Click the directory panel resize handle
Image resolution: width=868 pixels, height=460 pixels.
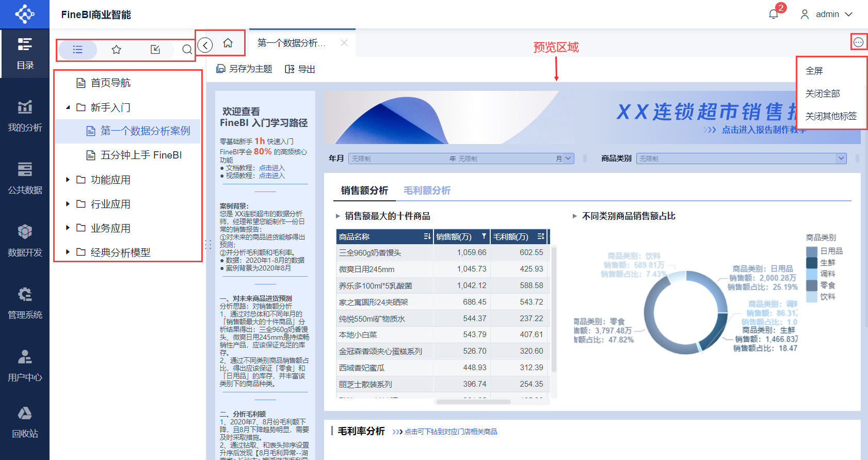pyautogui.click(x=208, y=245)
